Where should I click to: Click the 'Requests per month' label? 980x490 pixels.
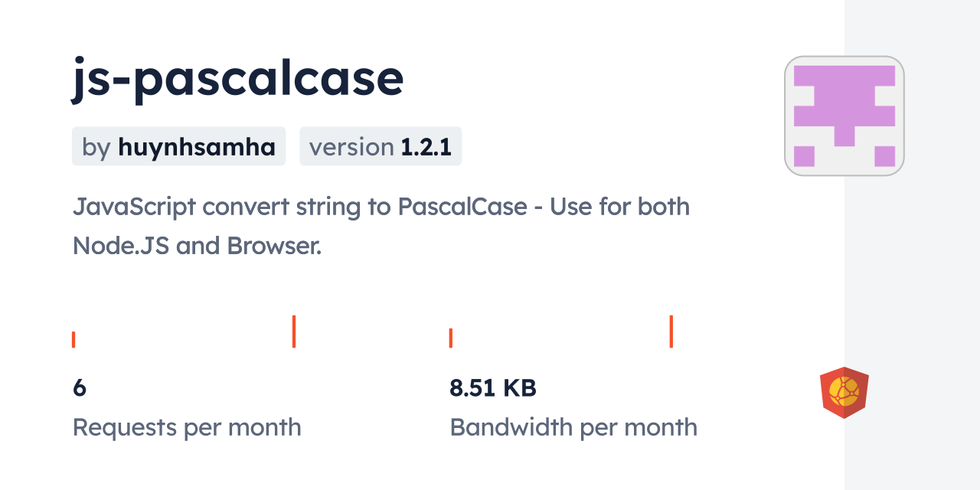pos(187,427)
